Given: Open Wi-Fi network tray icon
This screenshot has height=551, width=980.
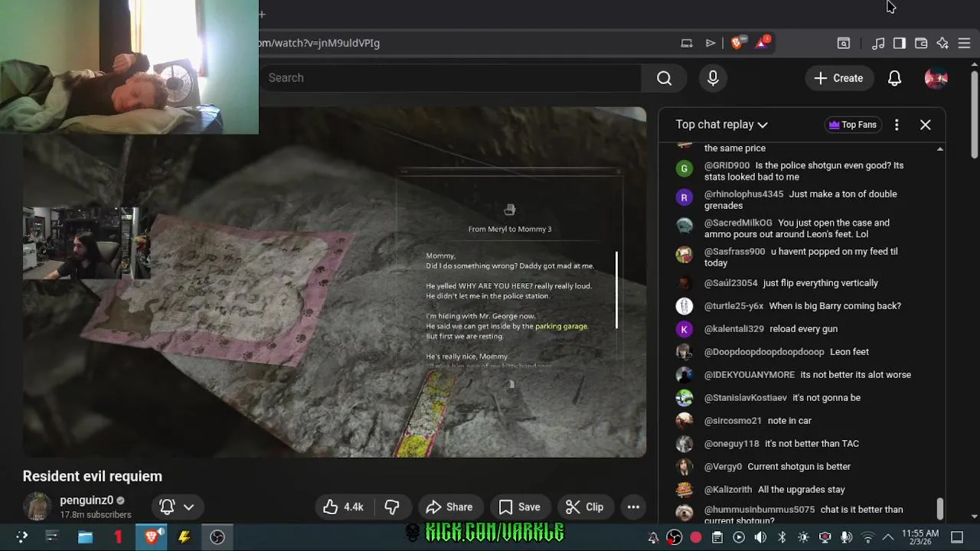Looking at the screenshot, I should point(867,537).
